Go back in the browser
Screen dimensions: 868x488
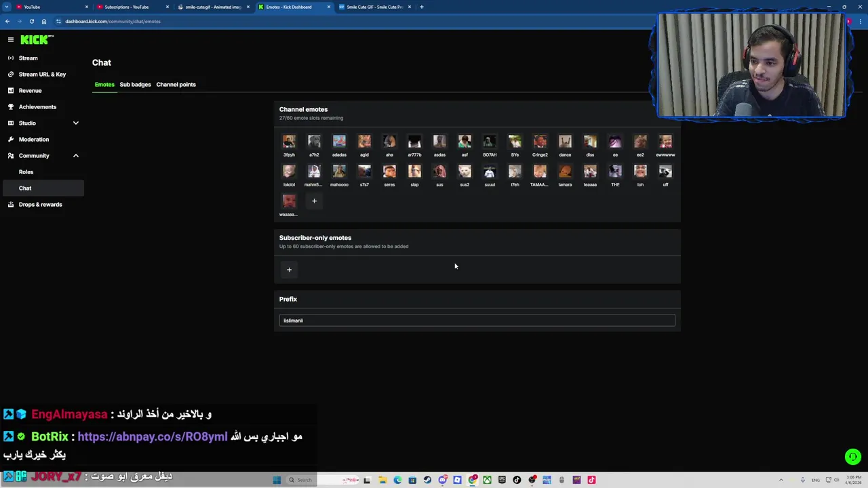point(7,21)
